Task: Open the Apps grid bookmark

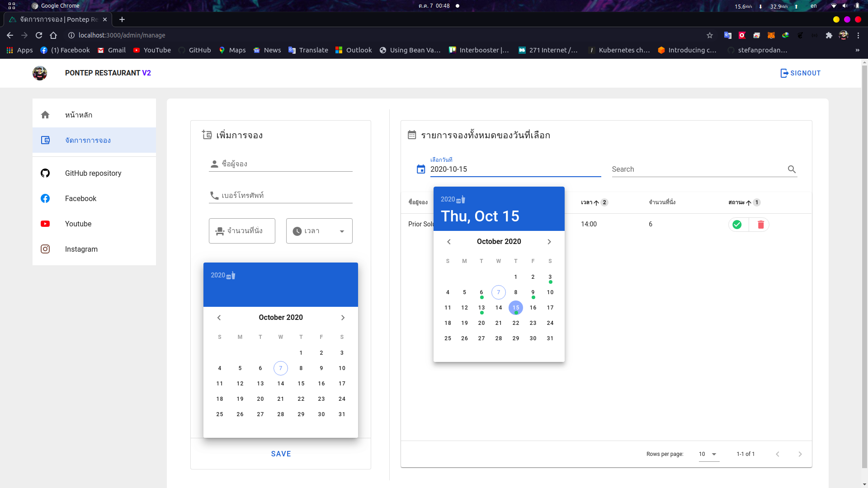Action: click(19, 50)
